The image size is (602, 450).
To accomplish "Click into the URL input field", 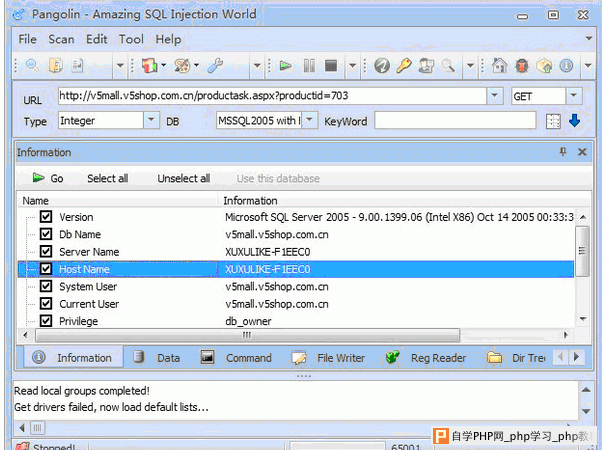I will pyautogui.click(x=272, y=96).
